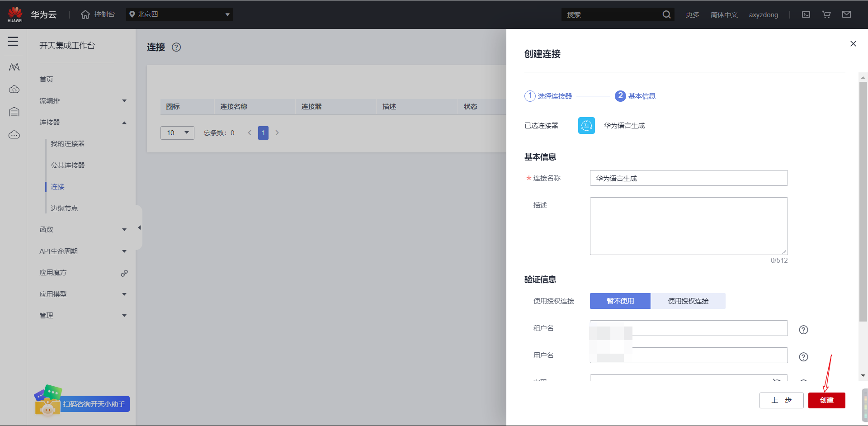
Task: Click the panel vertical scrollbar thumb
Action: pyautogui.click(x=863, y=202)
